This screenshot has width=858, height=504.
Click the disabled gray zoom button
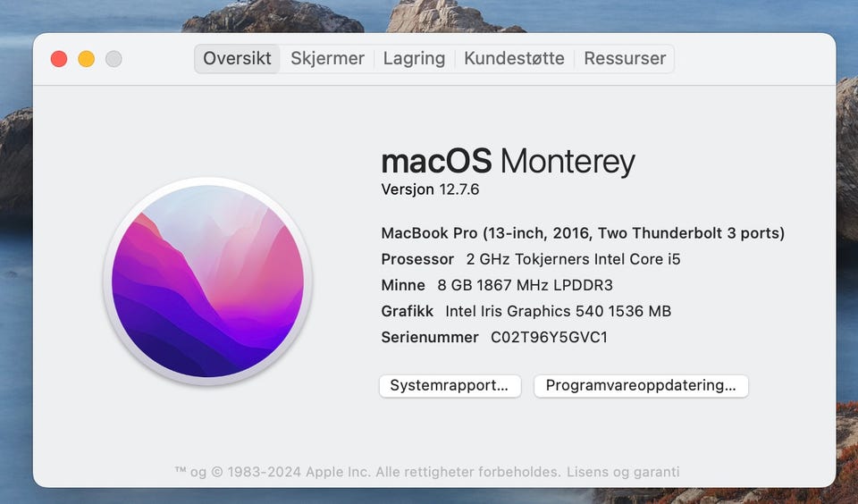[x=114, y=59]
